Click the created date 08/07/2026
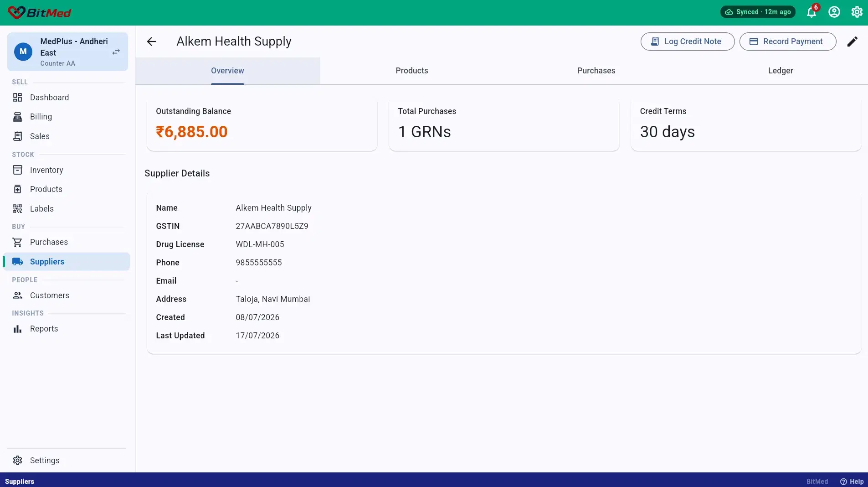 coord(257,317)
